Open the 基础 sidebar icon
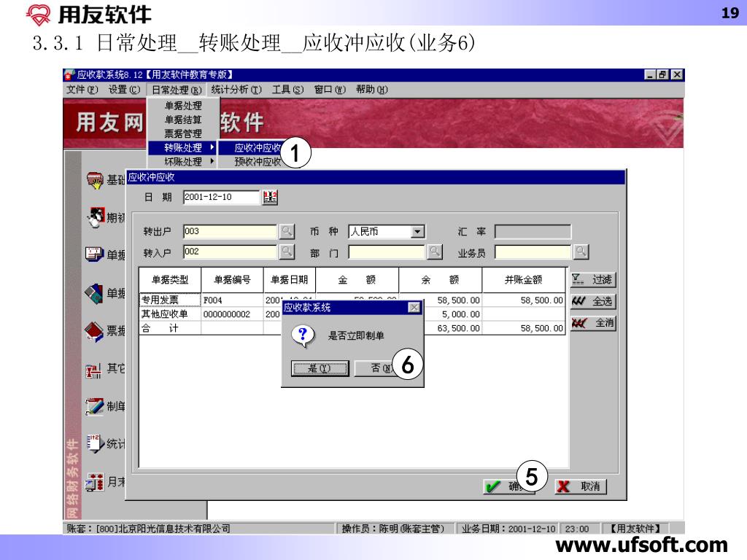The image size is (747, 560). click(x=96, y=181)
